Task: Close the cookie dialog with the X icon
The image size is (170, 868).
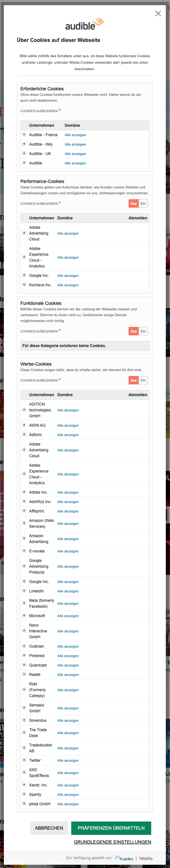Action: pos(158,13)
